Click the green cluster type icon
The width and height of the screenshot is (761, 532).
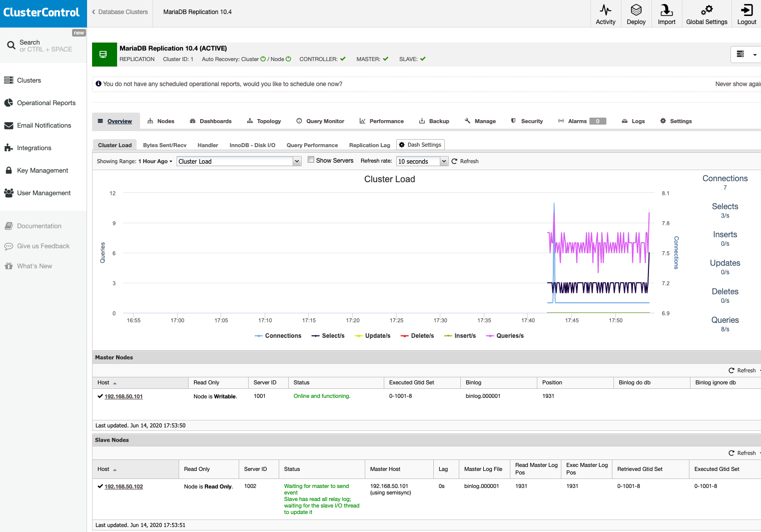(x=105, y=55)
